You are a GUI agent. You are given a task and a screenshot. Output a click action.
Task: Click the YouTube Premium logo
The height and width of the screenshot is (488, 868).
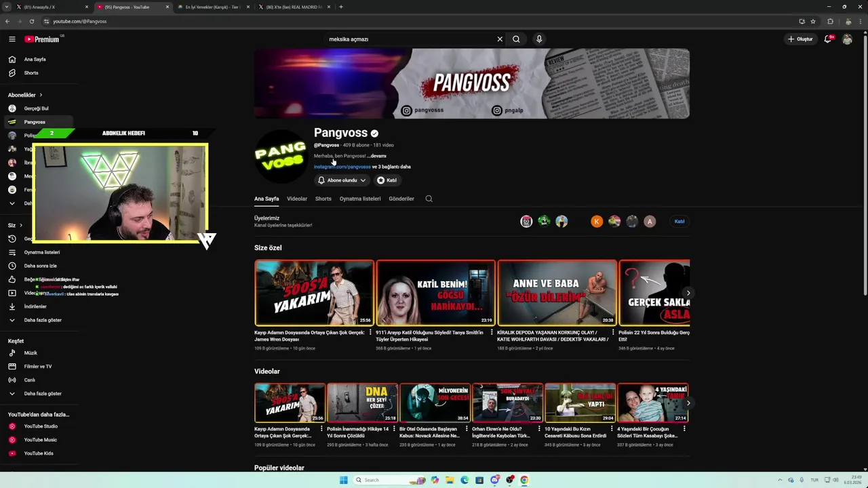click(42, 39)
